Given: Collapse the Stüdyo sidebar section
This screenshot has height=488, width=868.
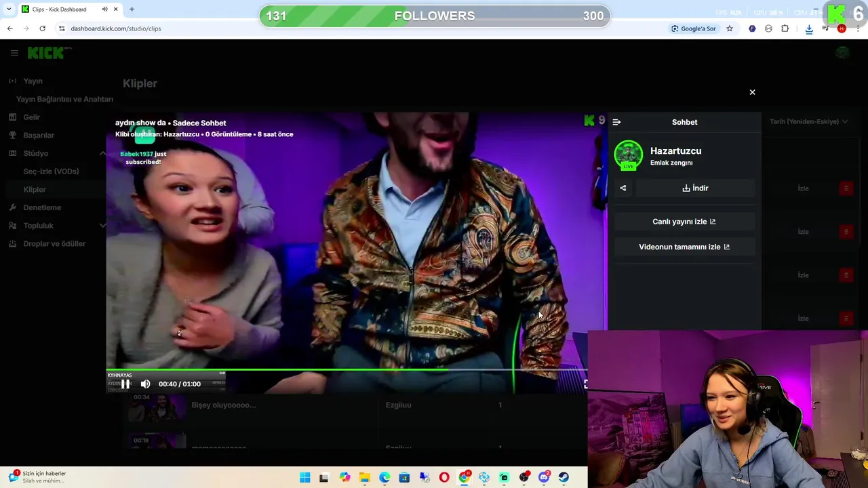Looking at the screenshot, I should (x=102, y=153).
